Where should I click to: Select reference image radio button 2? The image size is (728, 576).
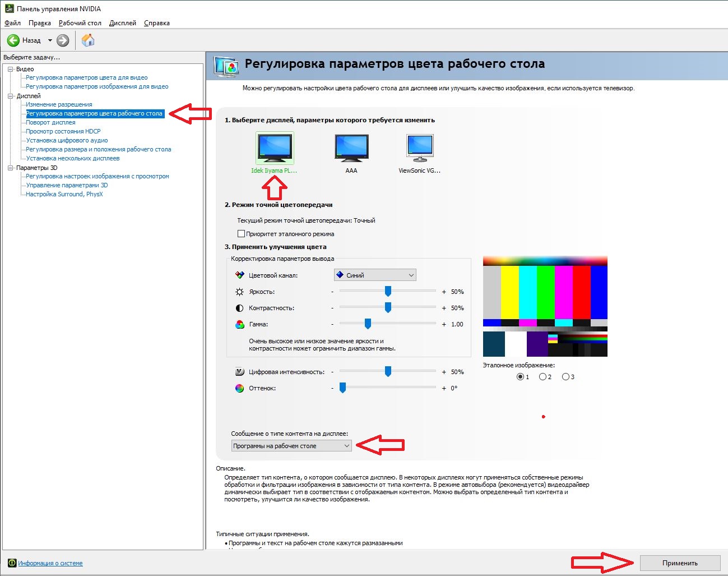[x=542, y=377]
